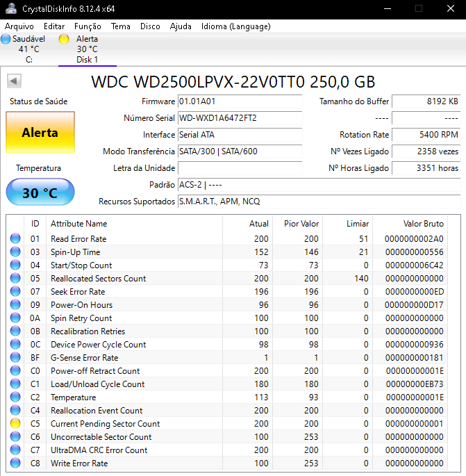Click the status icon for Recalibration Retries
The image size is (466, 476).
[15, 331]
